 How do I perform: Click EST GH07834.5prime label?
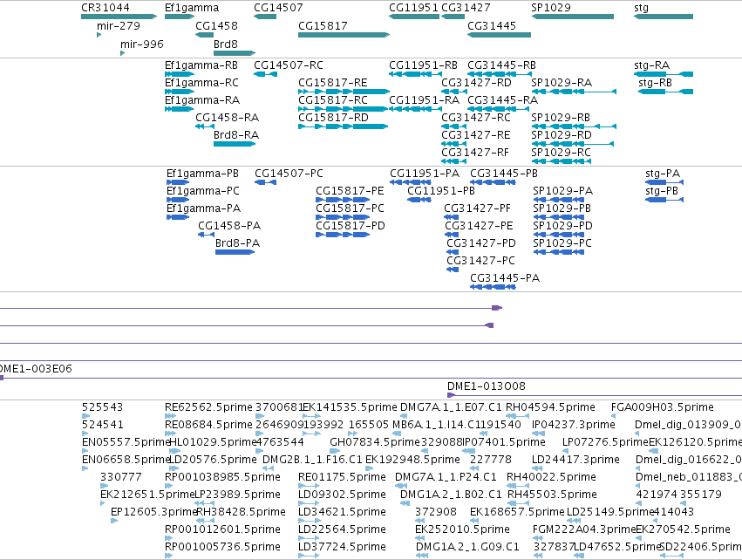pos(375,441)
